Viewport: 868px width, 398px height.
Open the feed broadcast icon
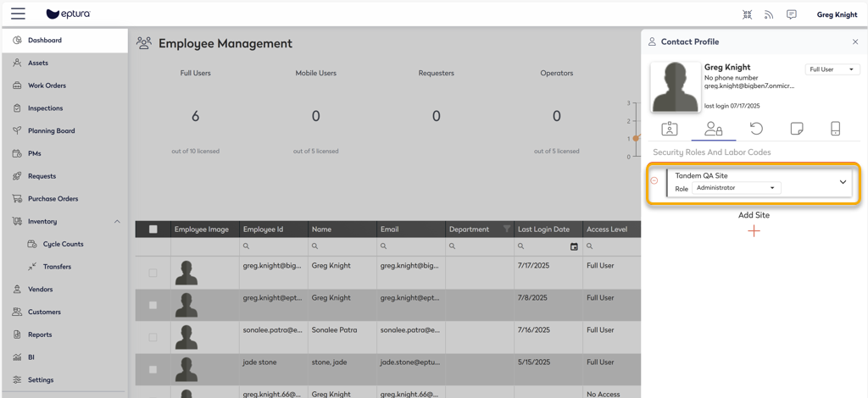click(x=769, y=15)
